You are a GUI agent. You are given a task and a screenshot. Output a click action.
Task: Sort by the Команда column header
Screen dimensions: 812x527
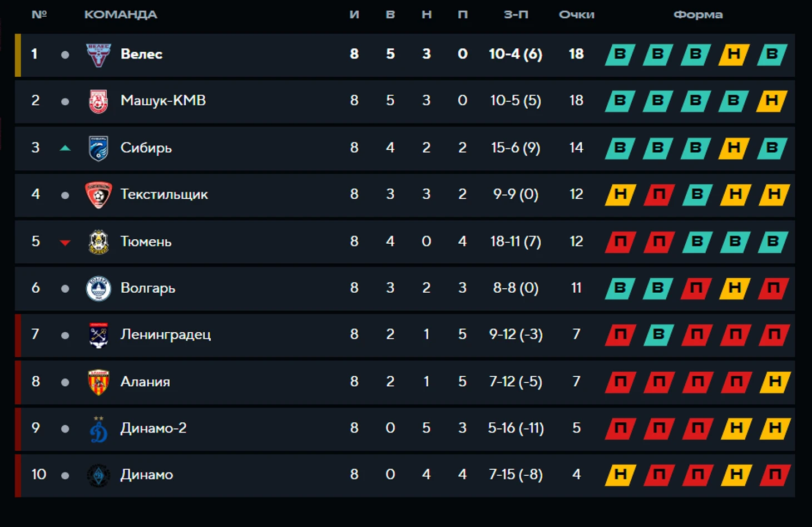(x=121, y=15)
